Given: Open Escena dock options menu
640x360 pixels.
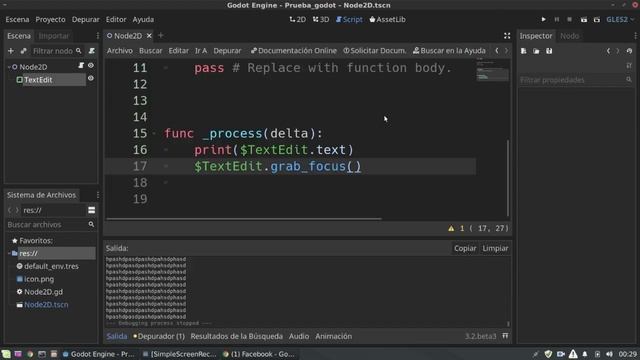Looking at the screenshot, I should 98,36.
